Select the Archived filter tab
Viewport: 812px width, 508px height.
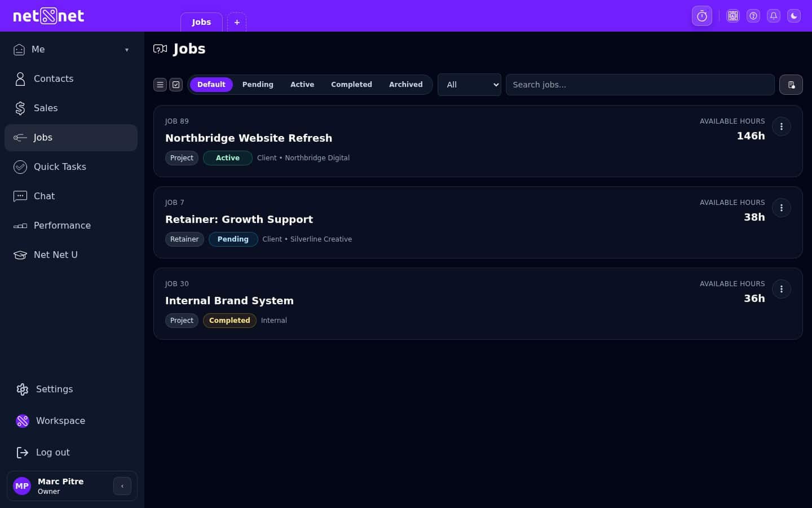[405, 85]
